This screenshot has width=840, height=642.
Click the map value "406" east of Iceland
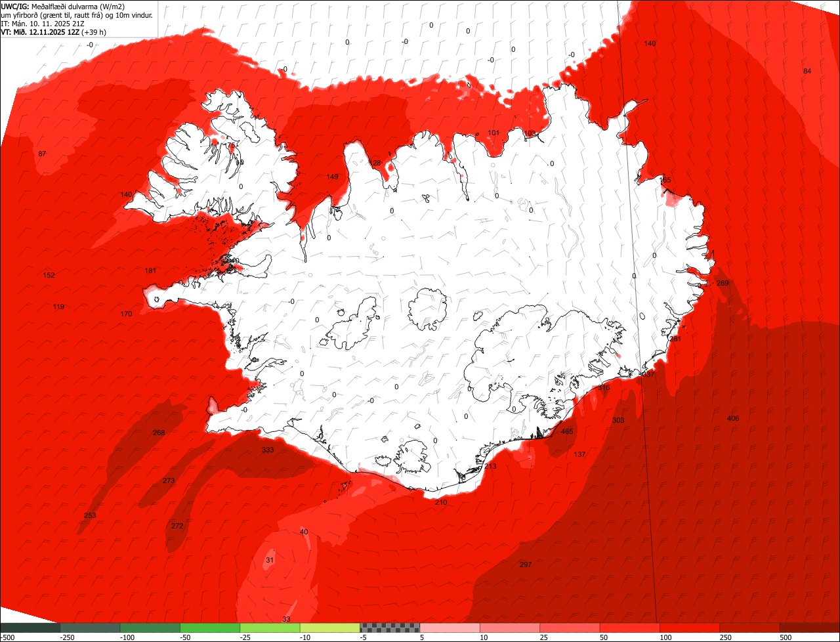point(733,419)
